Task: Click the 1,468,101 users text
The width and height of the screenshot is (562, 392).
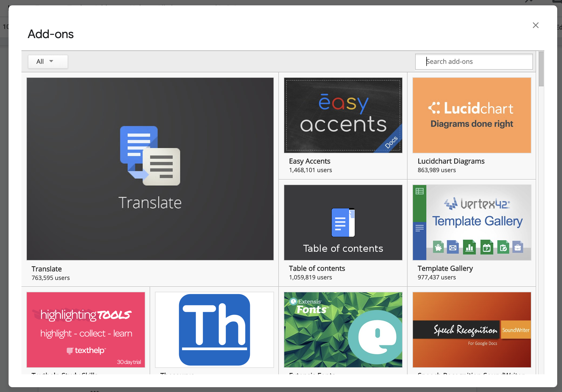Action: (310, 170)
